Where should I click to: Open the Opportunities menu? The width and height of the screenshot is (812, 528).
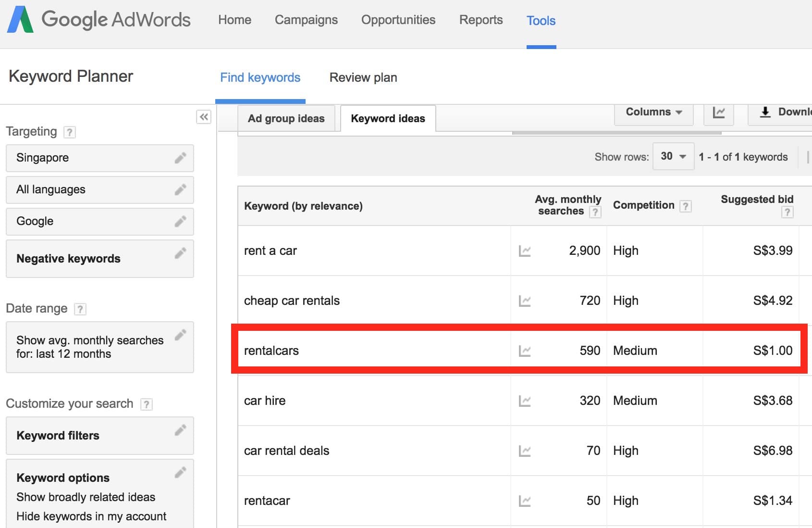[398, 20]
